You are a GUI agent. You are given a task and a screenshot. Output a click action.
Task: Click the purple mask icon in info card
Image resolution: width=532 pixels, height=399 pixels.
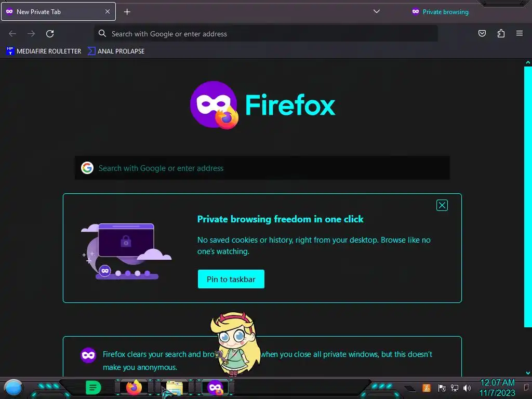coord(88,355)
